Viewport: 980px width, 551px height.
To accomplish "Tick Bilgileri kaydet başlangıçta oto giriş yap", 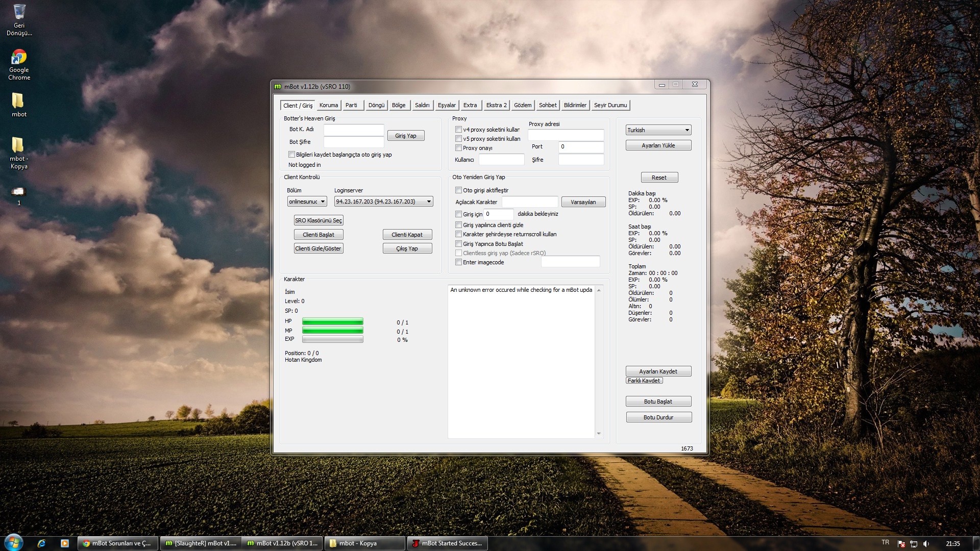I will point(291,155).
